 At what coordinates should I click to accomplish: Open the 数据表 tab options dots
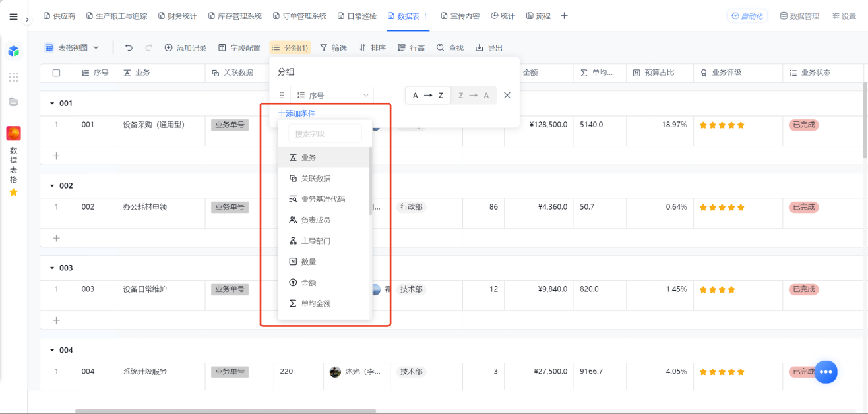click(x=425, y=16)
